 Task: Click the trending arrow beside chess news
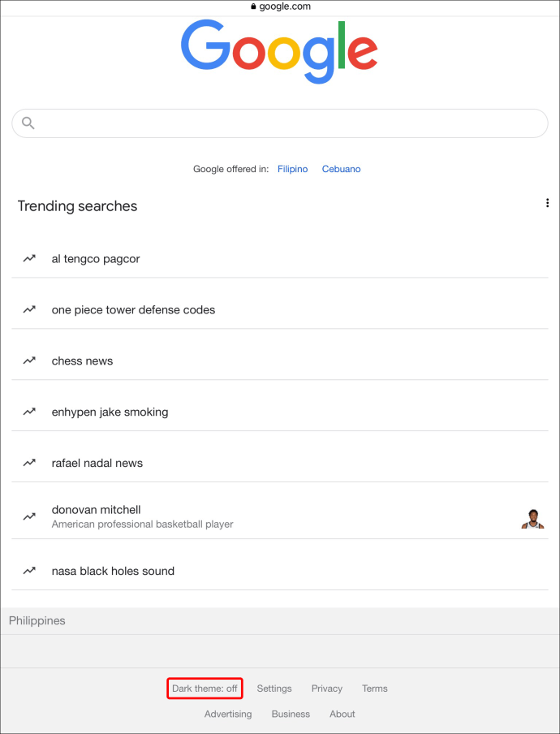(x=29, y=361)
